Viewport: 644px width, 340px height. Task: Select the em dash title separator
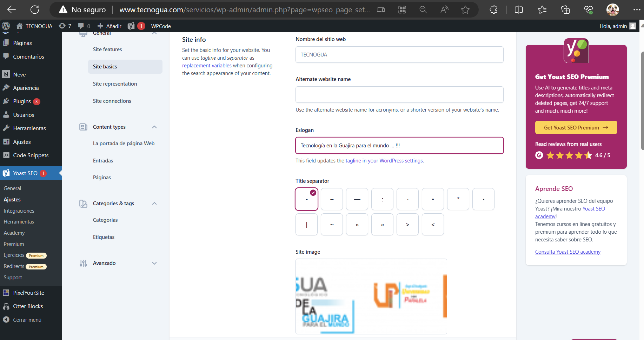pyautogui.click(x=357, y=199)
